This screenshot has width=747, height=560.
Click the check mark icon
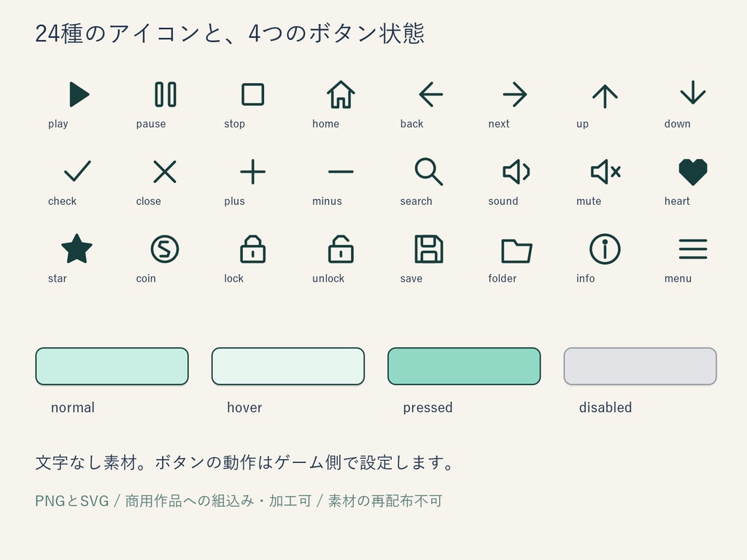[77, 171]
